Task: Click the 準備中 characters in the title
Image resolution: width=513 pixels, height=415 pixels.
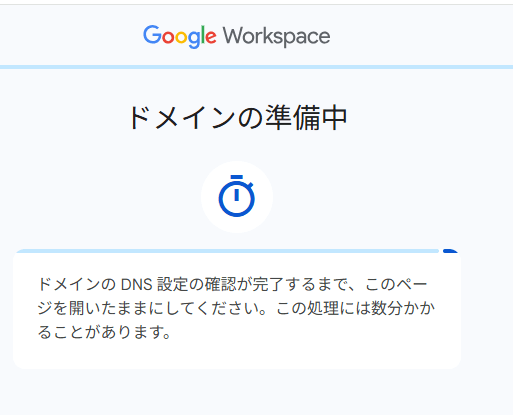Action: [306, 118]
